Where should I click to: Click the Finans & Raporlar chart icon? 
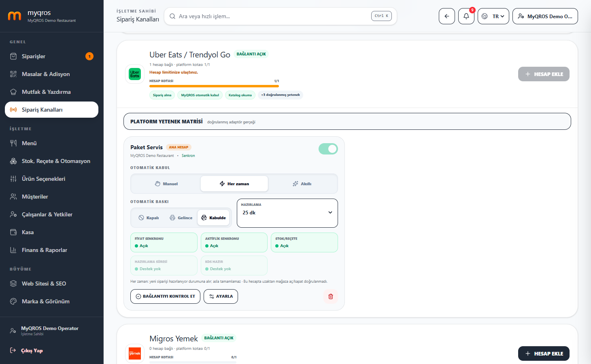pos(13,250)
